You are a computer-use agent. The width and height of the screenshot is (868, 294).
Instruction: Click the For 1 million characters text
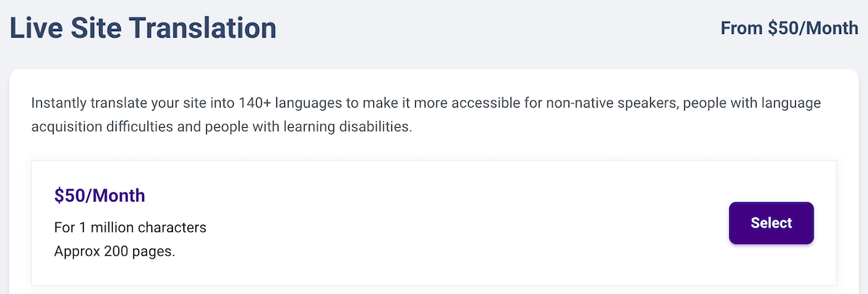[x=130, y=228]
